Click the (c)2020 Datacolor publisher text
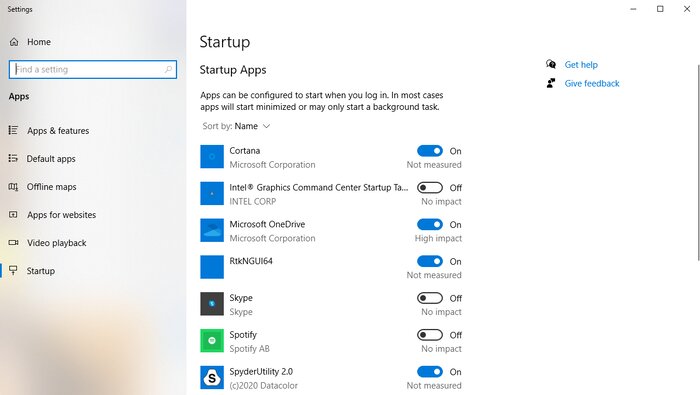 tap(263, 386)
